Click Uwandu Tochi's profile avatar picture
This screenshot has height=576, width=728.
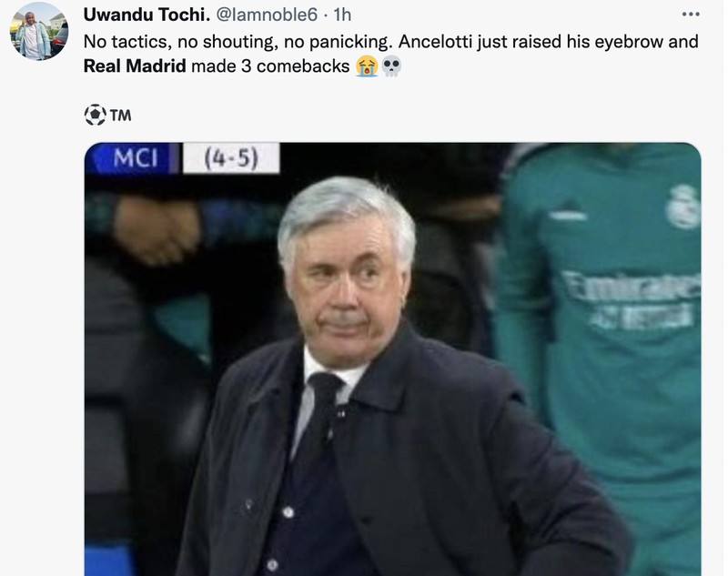36,32
